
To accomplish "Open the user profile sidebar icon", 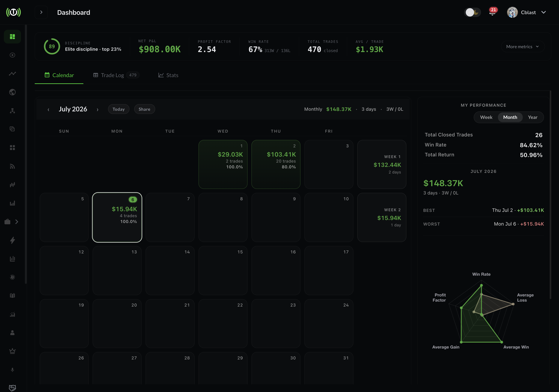I will click(x=12, y=333).
